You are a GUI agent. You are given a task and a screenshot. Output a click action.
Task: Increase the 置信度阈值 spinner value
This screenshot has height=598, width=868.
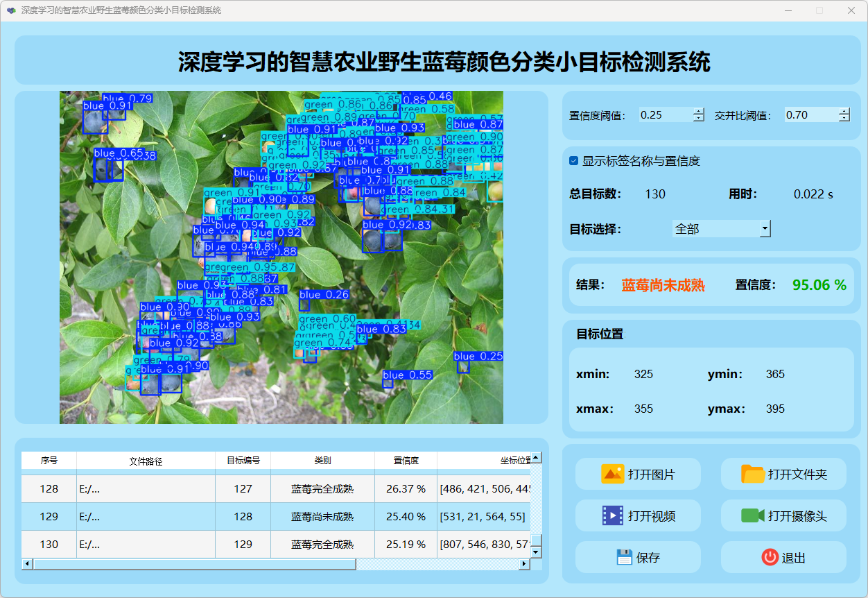click(x=698, y=112)
